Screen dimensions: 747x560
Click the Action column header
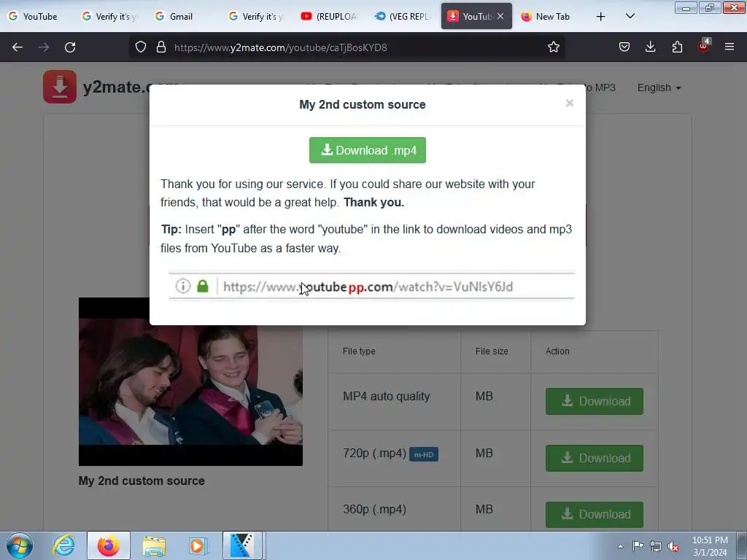pyautogui.click(x=557, y=351)
